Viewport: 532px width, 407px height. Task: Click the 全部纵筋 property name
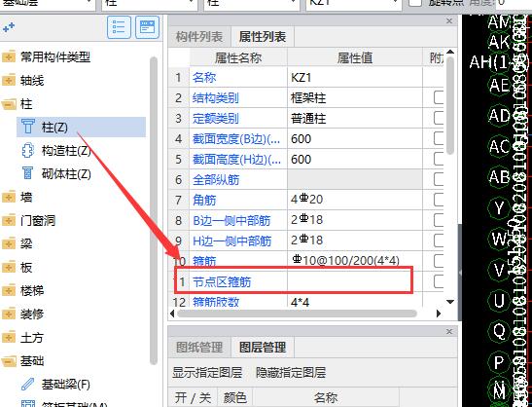[x=216, y=180]
